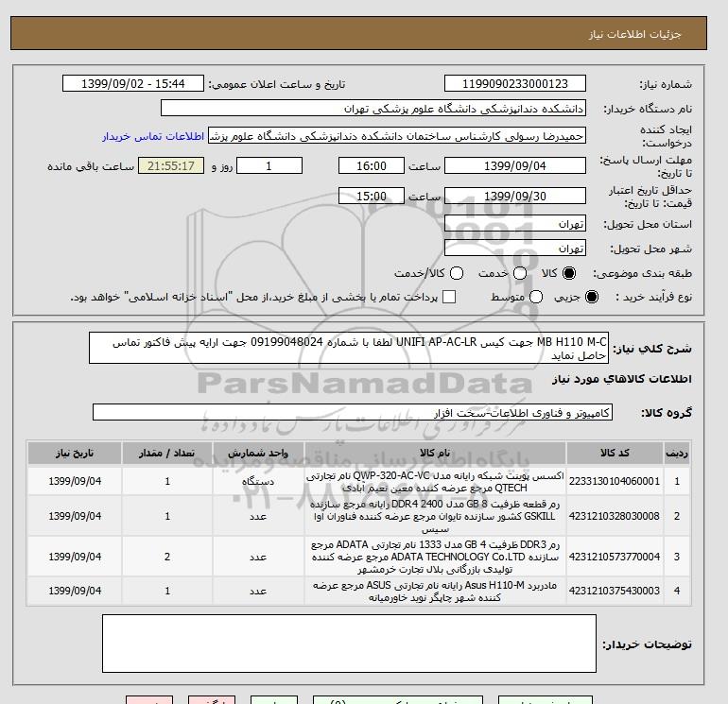The image size is (728, 704).
Task: Click the GSKILL DDR4 2400 RAM item name
Action: click(435, 516)
